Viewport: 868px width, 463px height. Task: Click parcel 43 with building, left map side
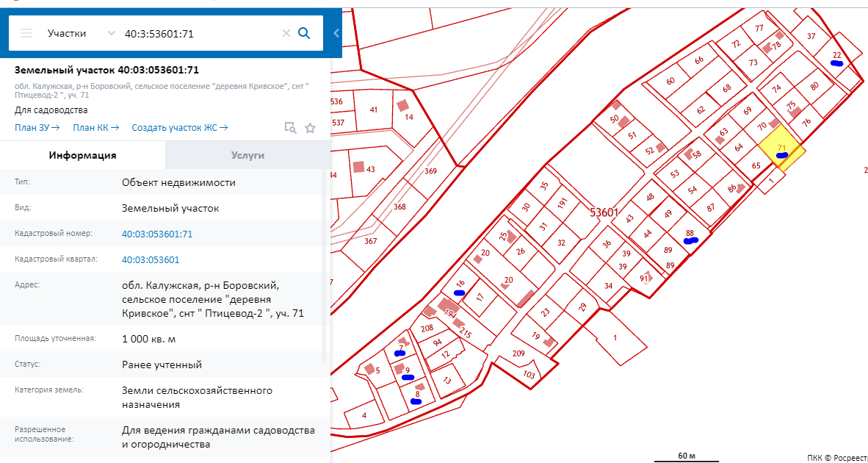click(x=370, y=170)
